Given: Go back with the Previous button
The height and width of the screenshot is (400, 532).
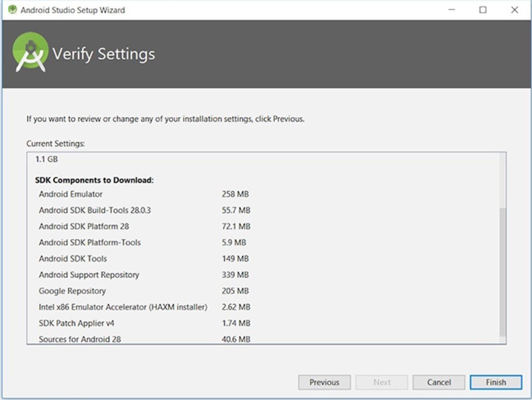Looking at the screenshot, I should (x=324, y=382).
